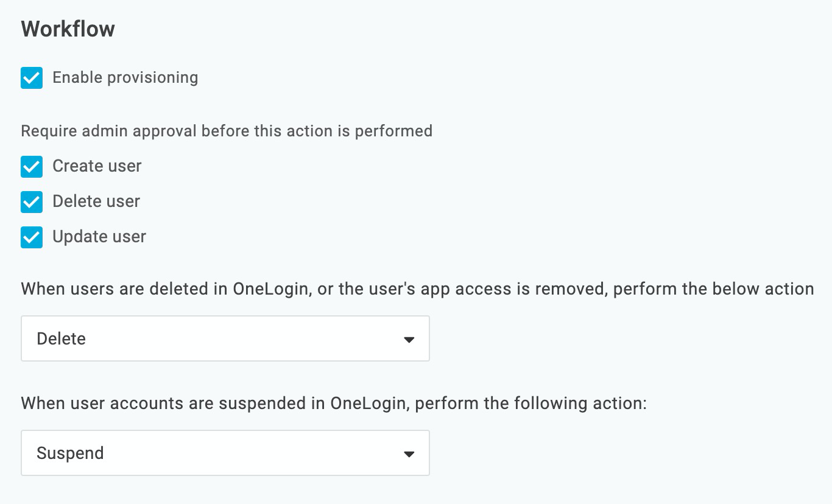Click the arrow icon on Delete dropdown
The image size is (832, 504).
point(409,340)
